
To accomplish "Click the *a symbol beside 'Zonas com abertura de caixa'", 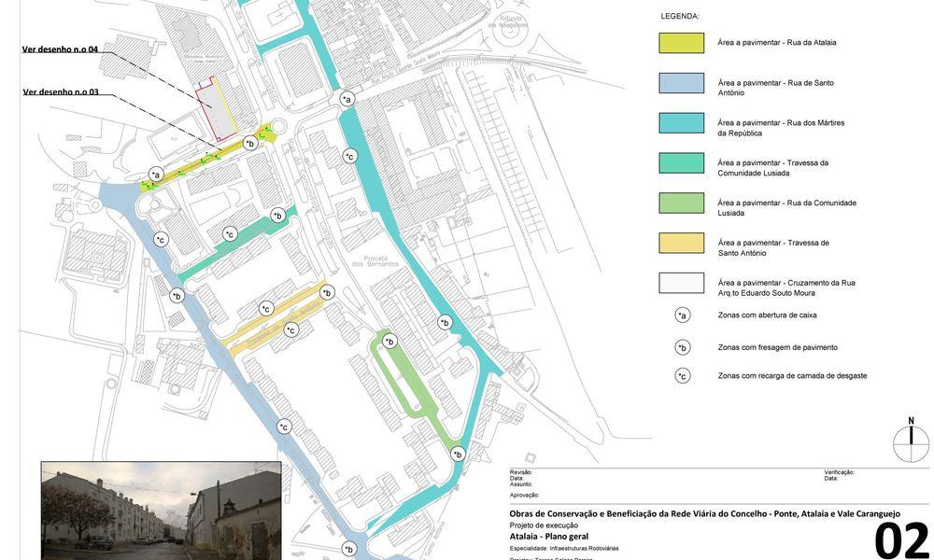I will click(683, 315).
